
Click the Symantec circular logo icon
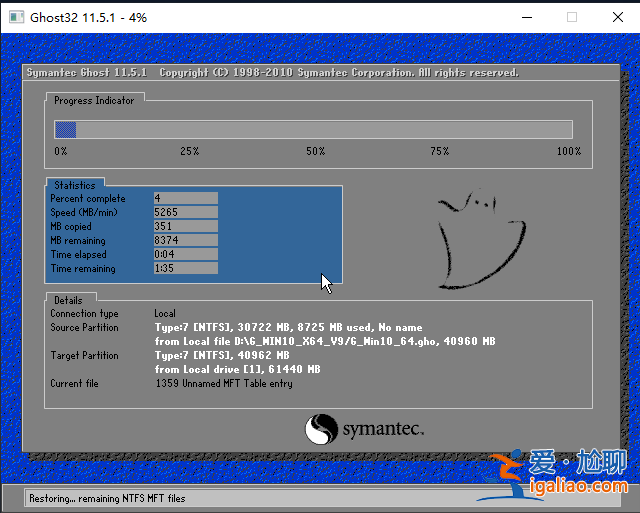pos(322,429)
